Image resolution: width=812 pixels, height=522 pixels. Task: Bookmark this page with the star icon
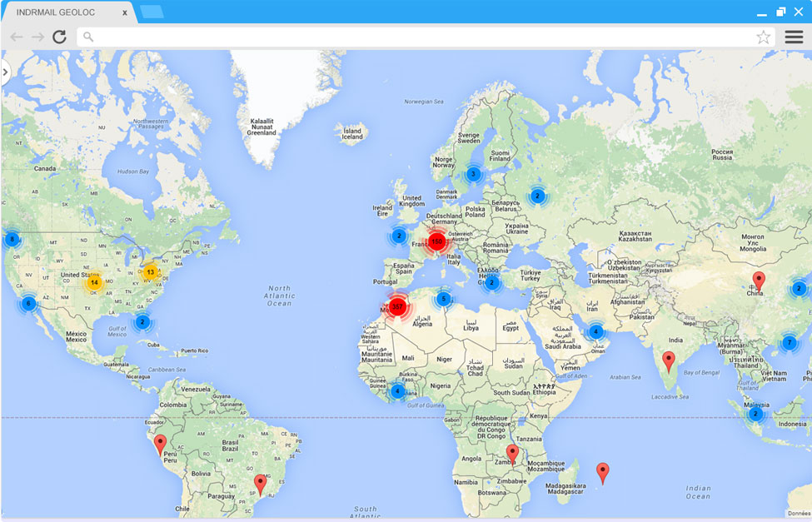pos(764,37)
